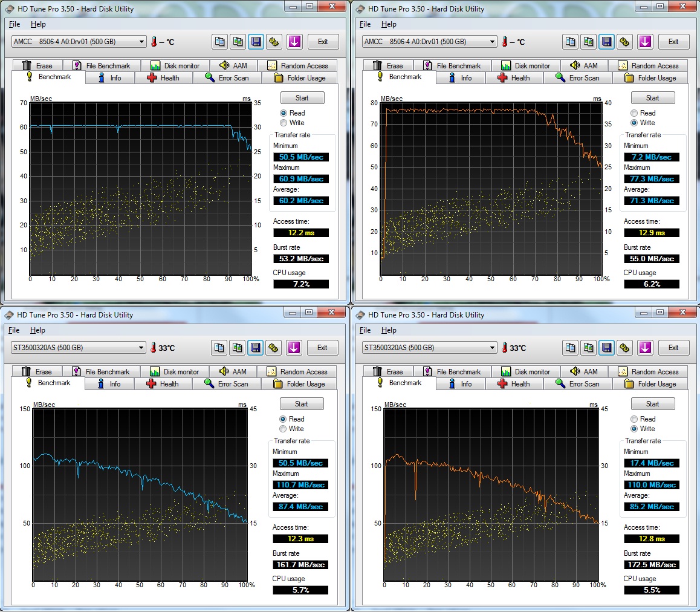700x612 pixels.
Task: Select the Write radio button in the AMCC read window
Action: coord(284,123)
